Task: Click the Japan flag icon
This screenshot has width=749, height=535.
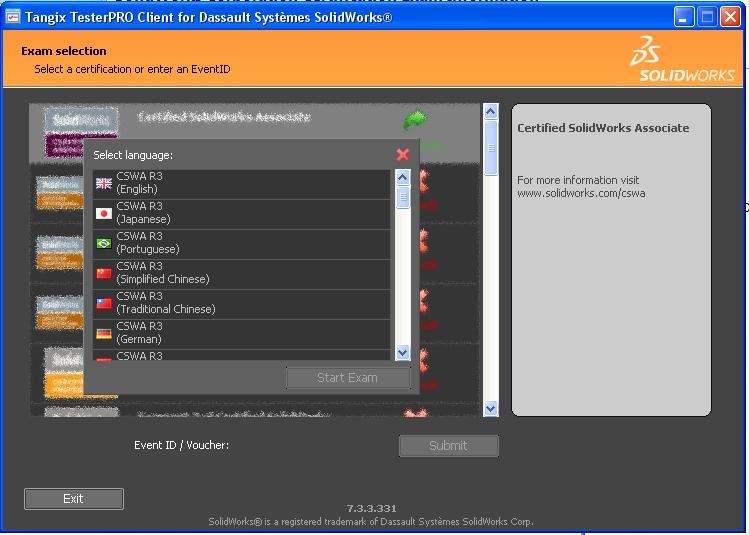Action: pos(104,214)
